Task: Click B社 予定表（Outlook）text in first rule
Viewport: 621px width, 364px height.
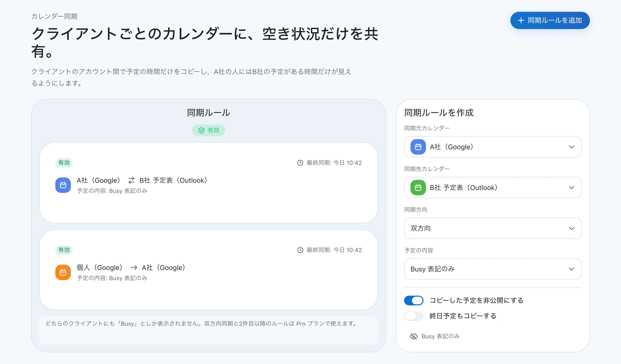Action: (x=173, y=180)
